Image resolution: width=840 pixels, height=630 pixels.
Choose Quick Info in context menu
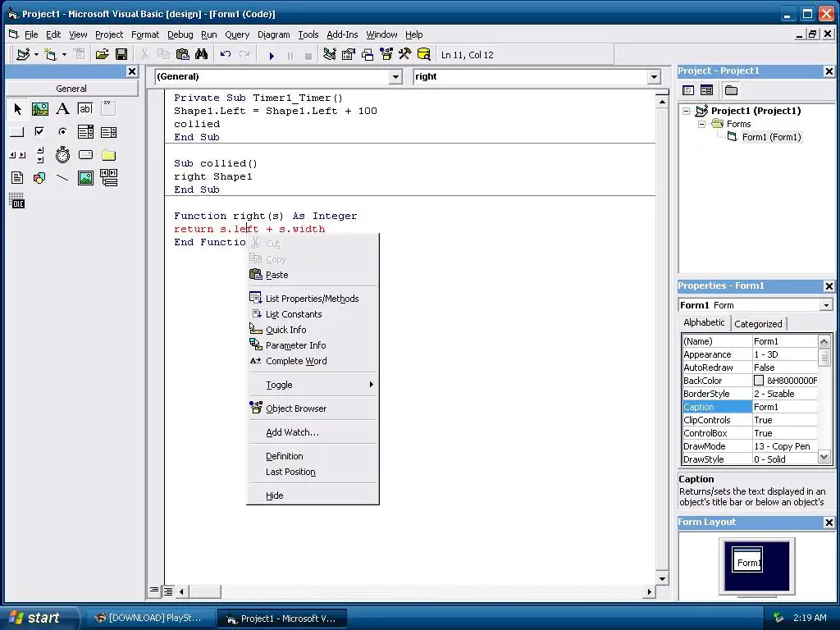click(313, 330)
